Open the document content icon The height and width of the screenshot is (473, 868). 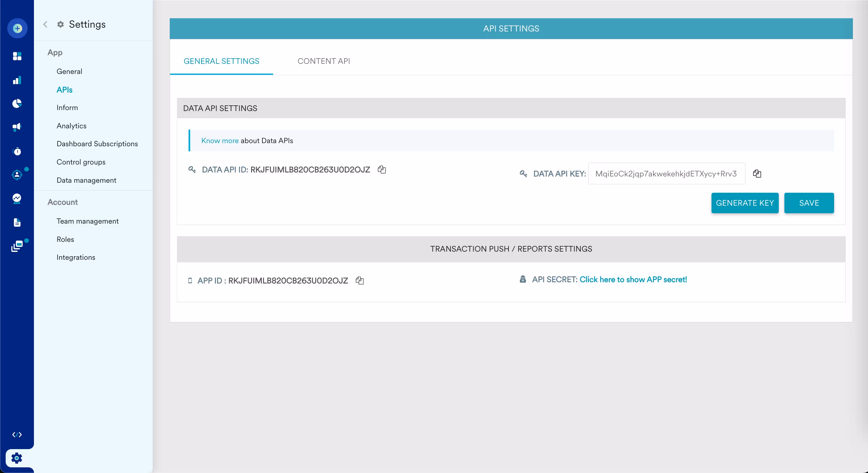[x=17, y=223]
